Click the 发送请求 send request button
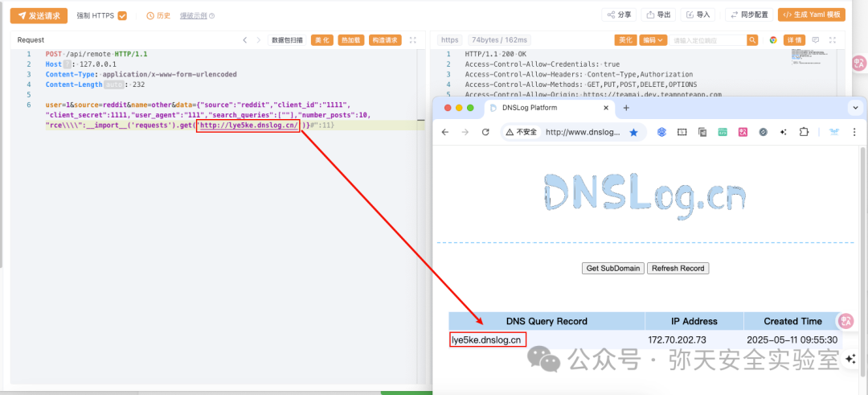Viewport: 868px width, 395px height. (39, 15)
